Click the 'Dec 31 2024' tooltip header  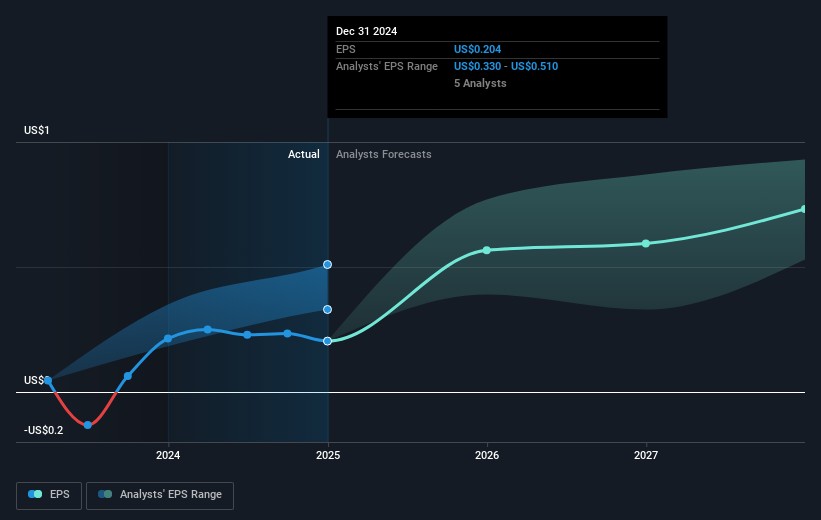(367, 31)
